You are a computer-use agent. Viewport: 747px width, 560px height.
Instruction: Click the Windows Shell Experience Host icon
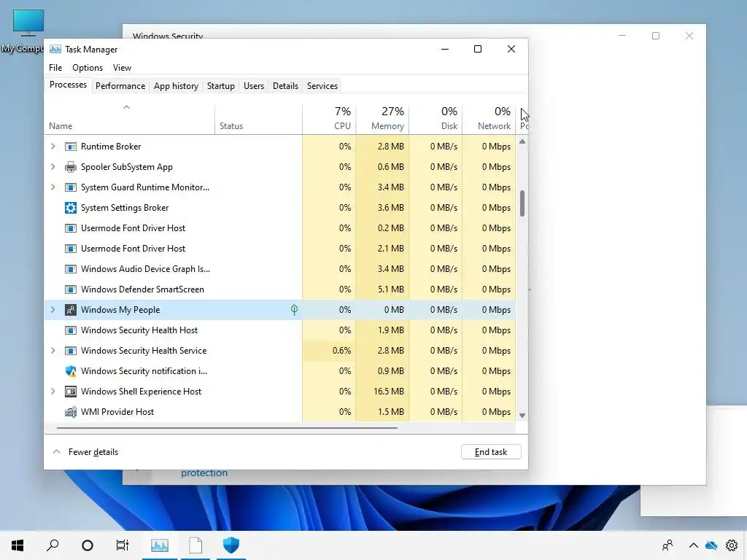tap(71, 392)
